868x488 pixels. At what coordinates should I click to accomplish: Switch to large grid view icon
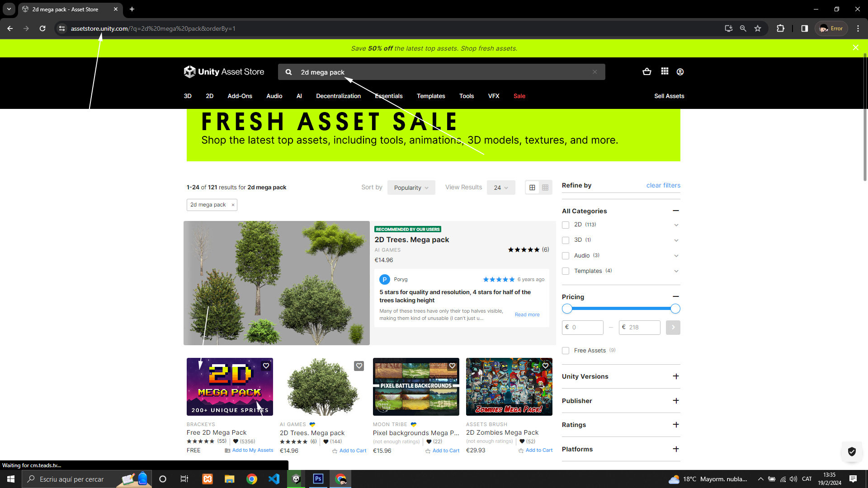click(x=532, y=188)
